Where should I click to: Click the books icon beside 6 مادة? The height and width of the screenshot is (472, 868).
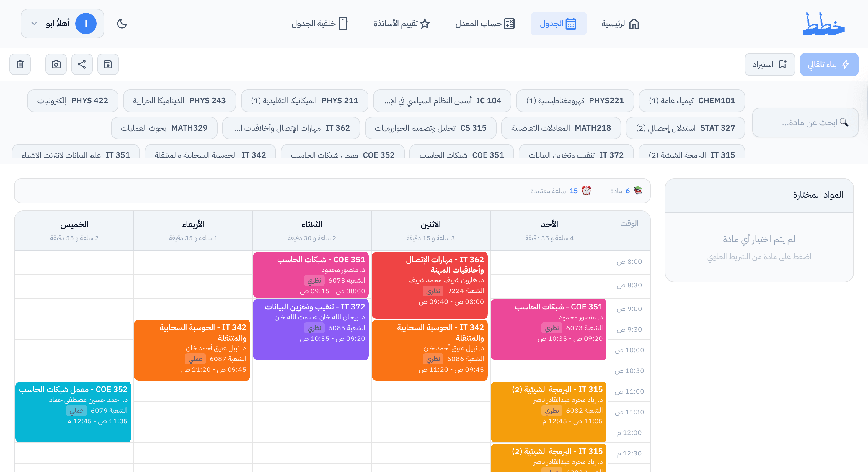(638, 191)
